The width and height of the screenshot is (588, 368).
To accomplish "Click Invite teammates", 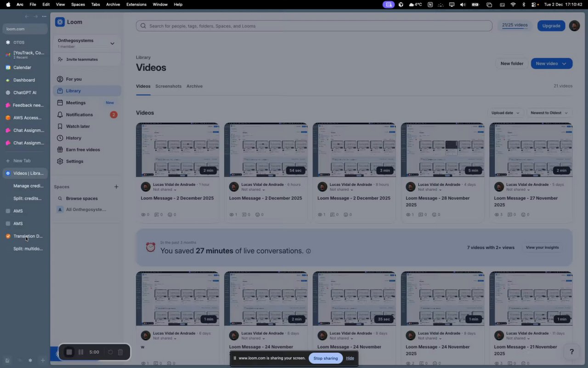I will click(87, 59).
